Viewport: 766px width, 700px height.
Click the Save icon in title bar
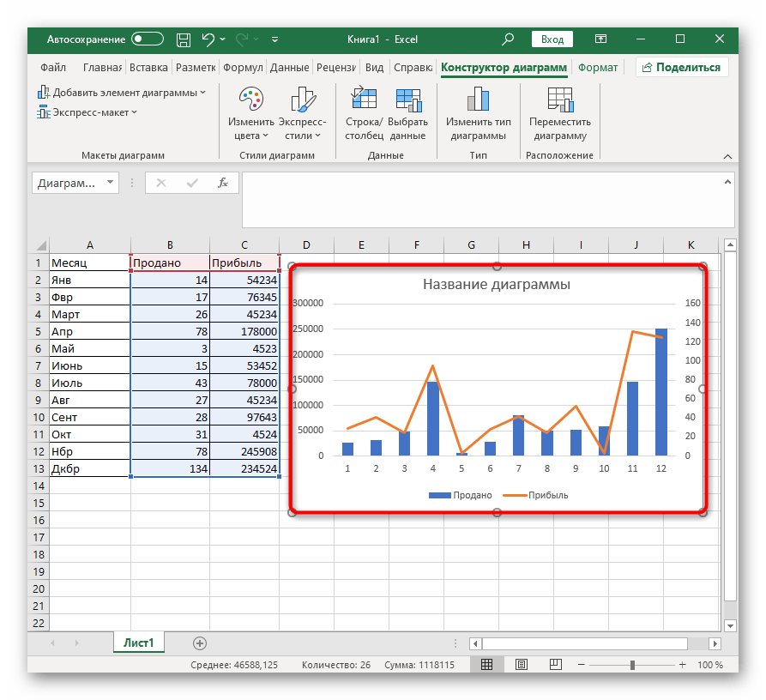(x=183, y=39)
